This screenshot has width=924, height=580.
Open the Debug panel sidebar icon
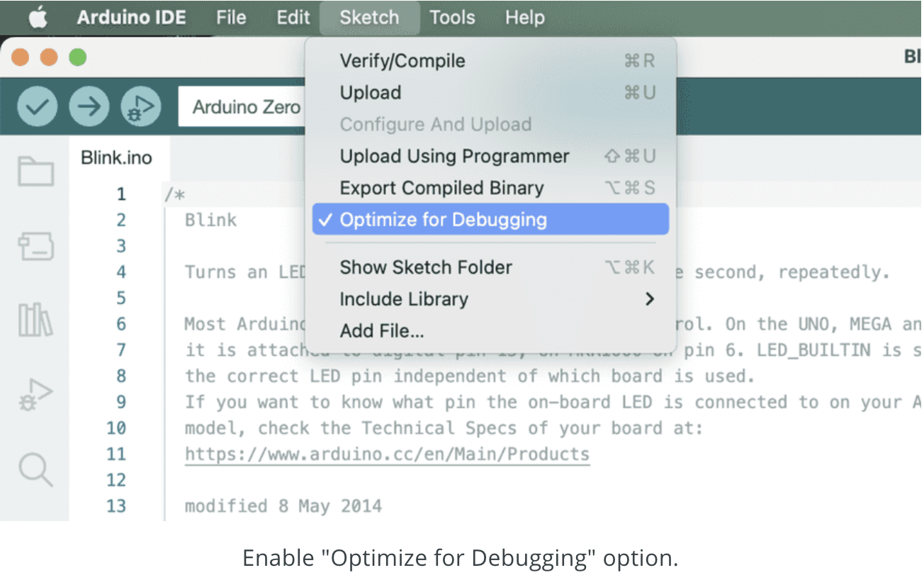tap(35, 395)
